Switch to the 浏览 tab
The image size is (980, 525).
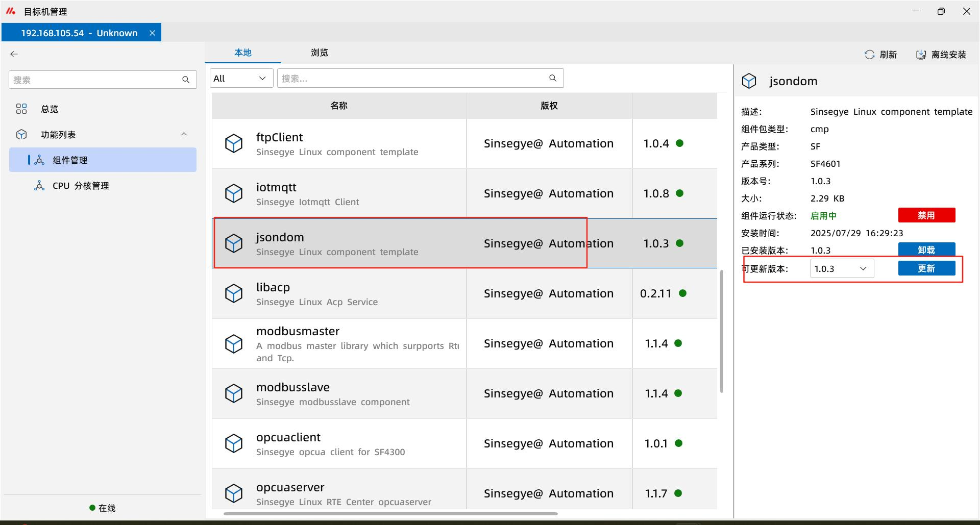point(319,53)
